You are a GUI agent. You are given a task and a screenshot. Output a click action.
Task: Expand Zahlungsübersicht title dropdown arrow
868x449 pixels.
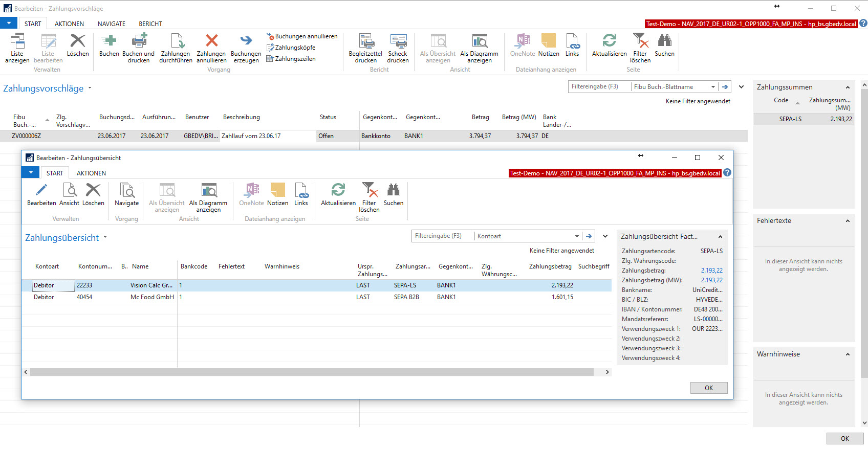105,237
